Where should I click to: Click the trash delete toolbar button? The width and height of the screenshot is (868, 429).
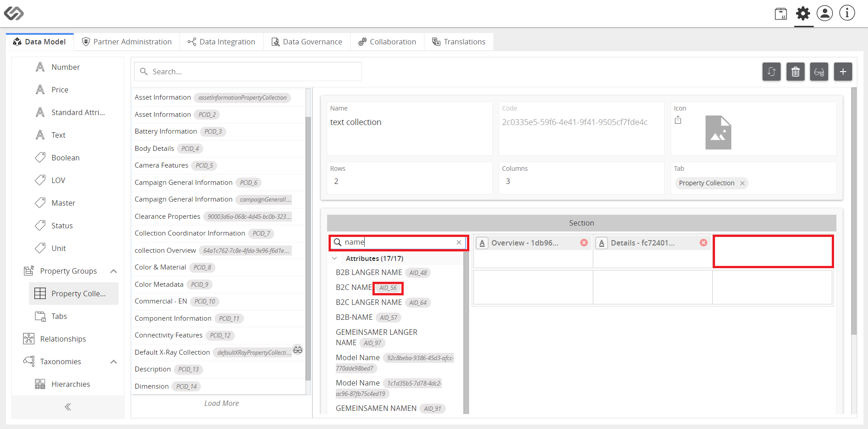795,72
